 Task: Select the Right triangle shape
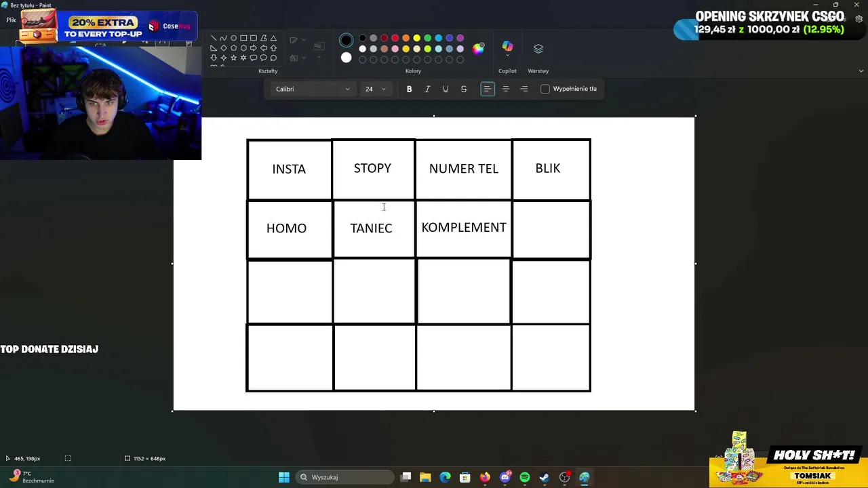click(214, 48)
